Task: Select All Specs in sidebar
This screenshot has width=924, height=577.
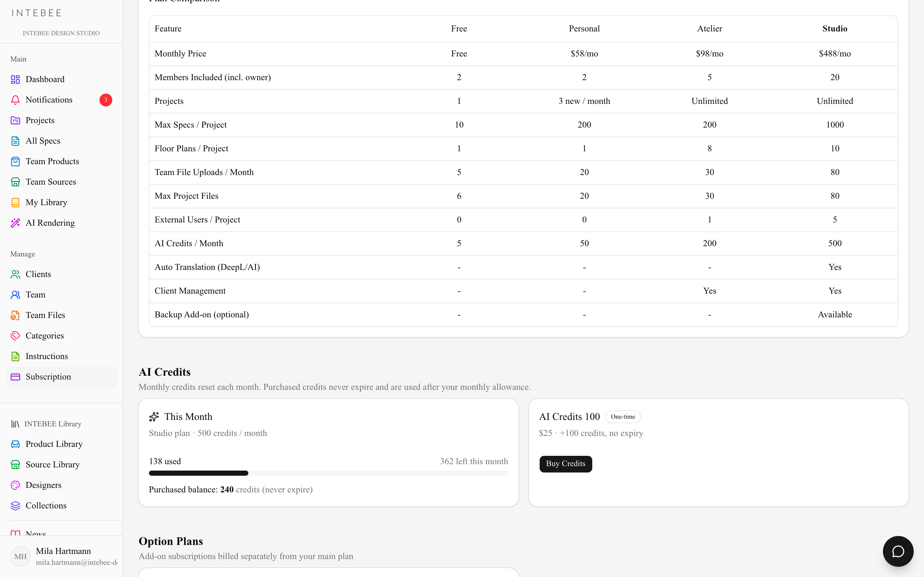Action: tap(61, 141)
